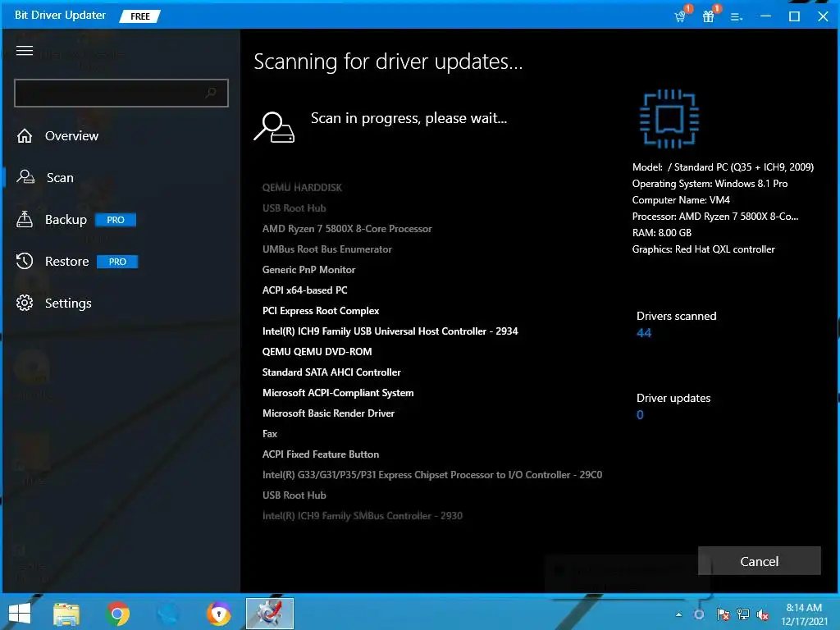Cancel the driver scan

pyautogui.click(x=759, y=561)
